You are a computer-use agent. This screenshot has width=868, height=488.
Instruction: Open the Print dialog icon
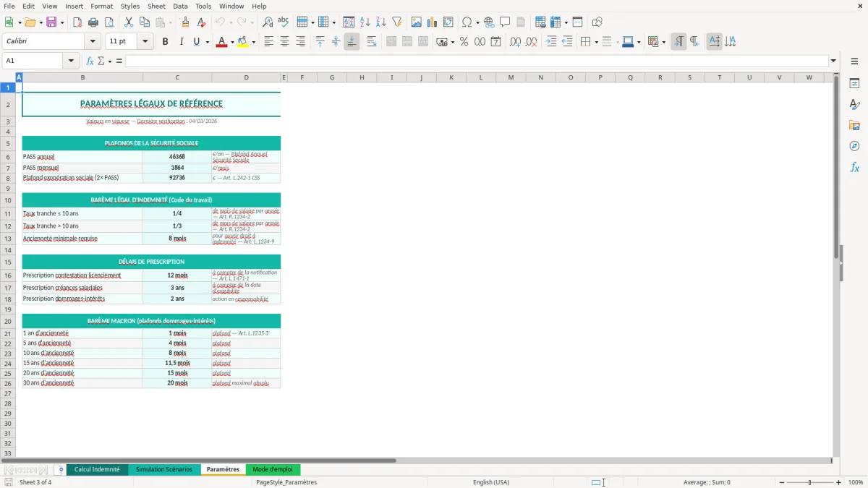[93, 22]
